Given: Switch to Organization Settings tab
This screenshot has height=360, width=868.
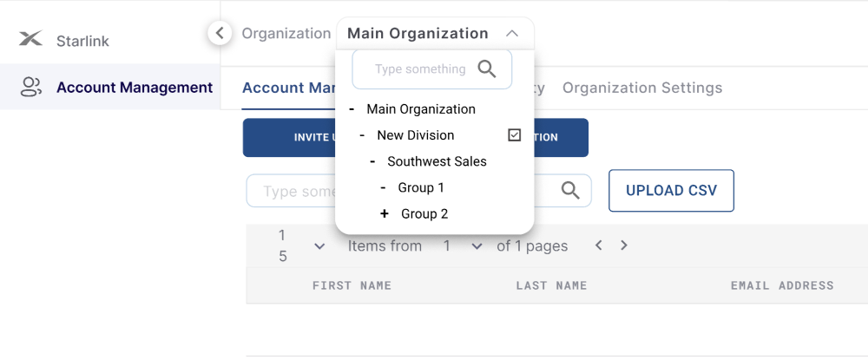Looking at the screenshot, I should pos(641,88).
